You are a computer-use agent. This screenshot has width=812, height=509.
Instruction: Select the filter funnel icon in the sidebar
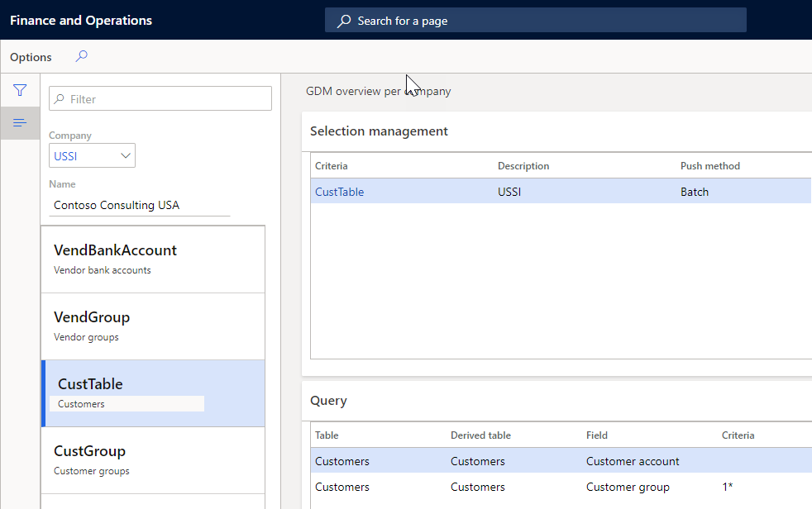click(x=20, y=90)
